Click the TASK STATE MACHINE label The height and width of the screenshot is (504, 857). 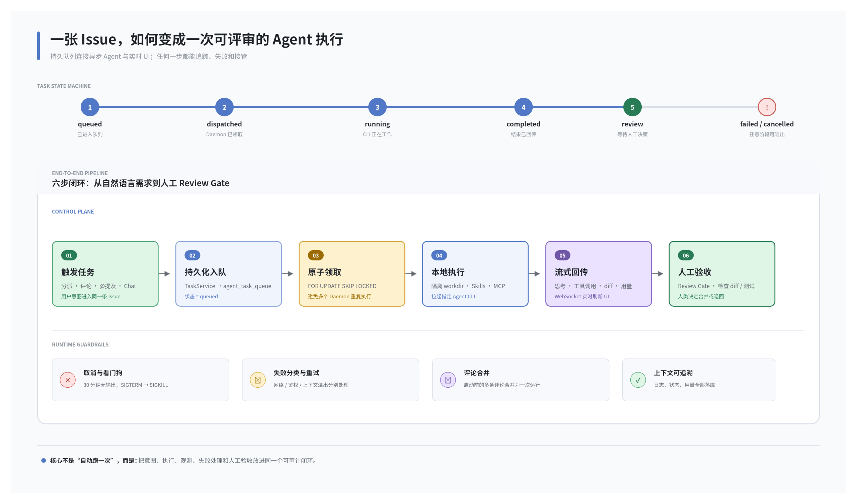[64, 86]
